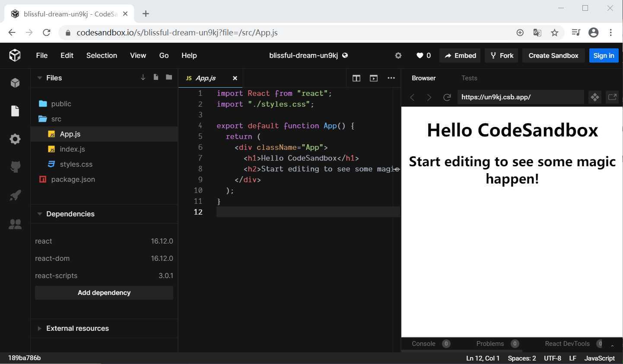Click the browser translate icon
Screen dimensions: 623x364
(537, 32)
